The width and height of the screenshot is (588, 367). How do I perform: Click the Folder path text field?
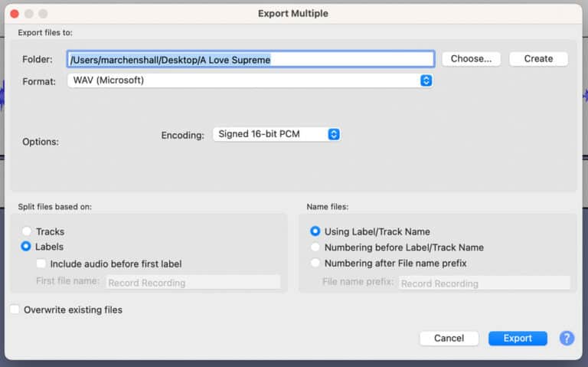click(250, 59)
